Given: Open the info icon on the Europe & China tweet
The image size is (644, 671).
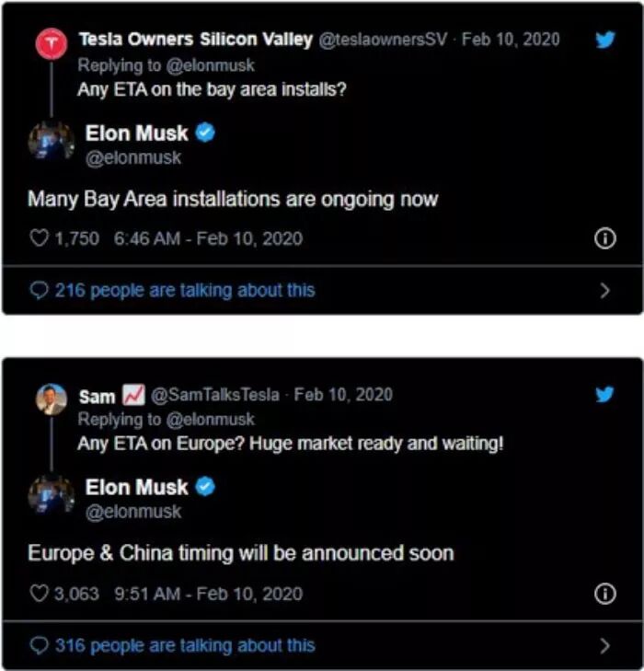Looking at the screenshot, I should 604,594.
